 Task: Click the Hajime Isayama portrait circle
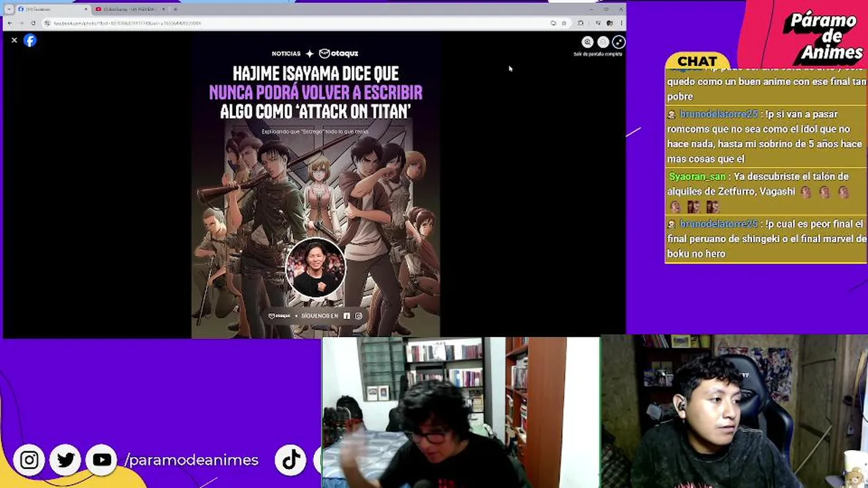315,268
